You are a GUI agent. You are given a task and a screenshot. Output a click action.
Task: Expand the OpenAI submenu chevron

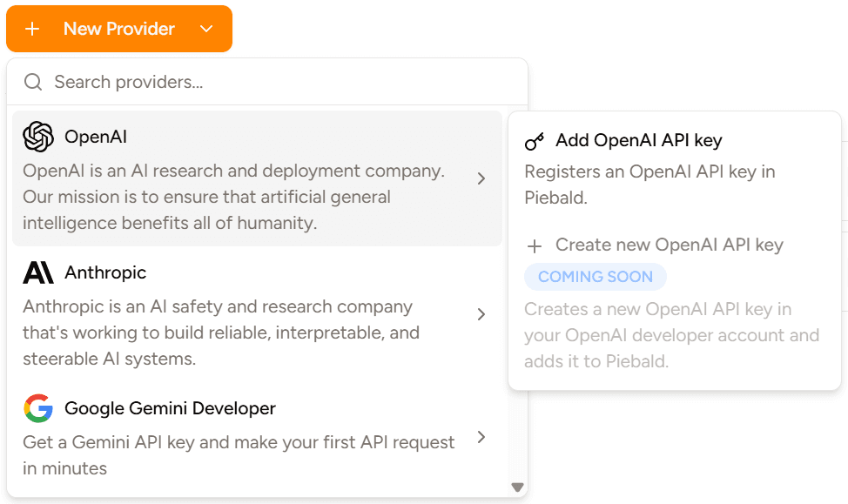point(481,178)
